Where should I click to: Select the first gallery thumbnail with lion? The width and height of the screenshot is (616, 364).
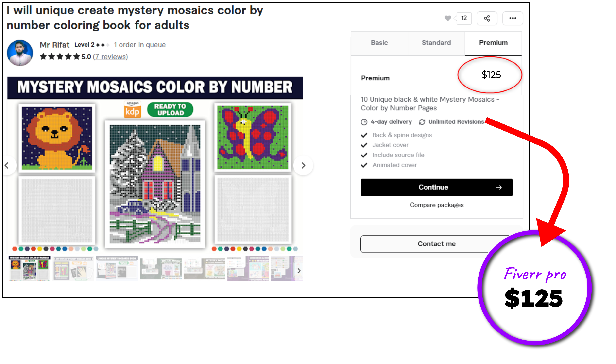(30, 268)
